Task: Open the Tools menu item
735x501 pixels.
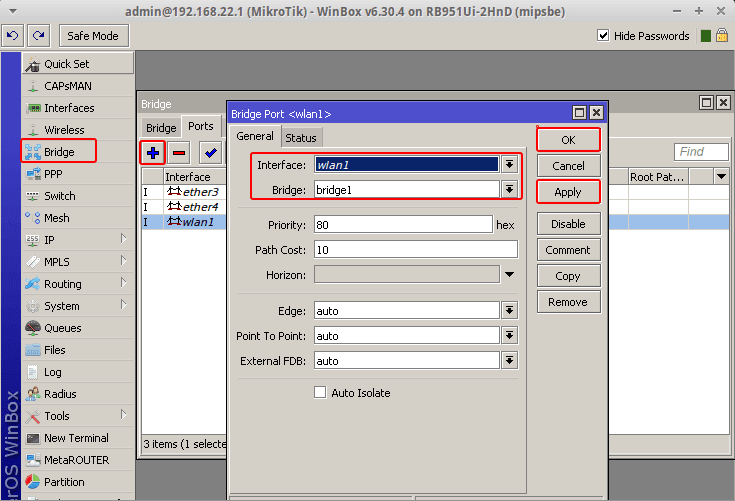Action: [x=78, y=416]
